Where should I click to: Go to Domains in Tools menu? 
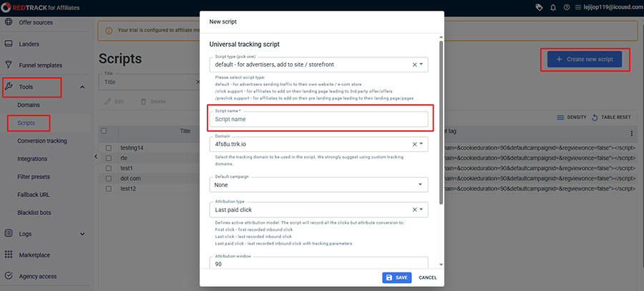tap(29, 105)
